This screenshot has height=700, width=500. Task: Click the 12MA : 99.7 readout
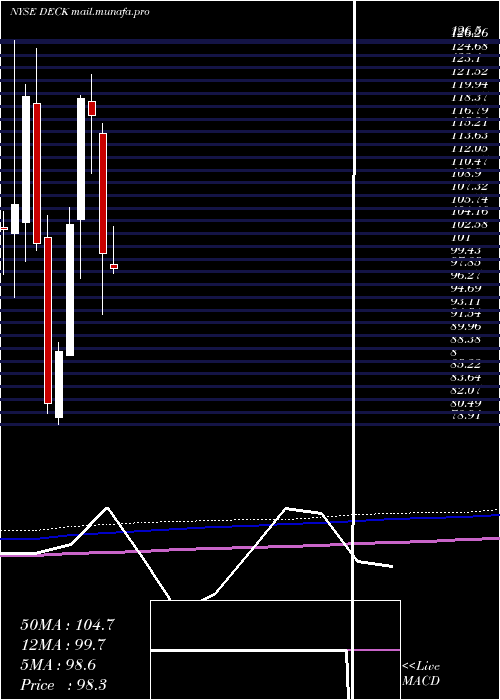pyautogui.click(x=65, y=645)
